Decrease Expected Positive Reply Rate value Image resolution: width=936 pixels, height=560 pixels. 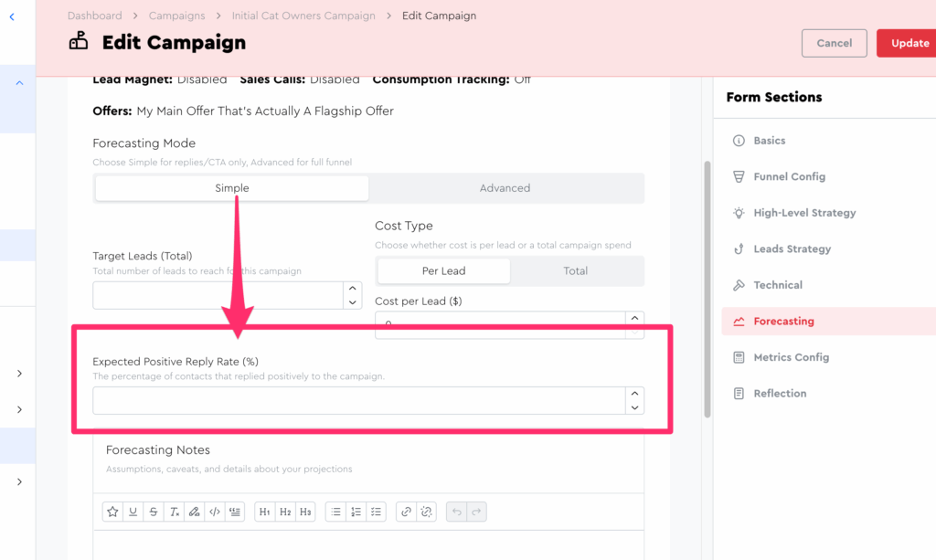click(634, 407)
